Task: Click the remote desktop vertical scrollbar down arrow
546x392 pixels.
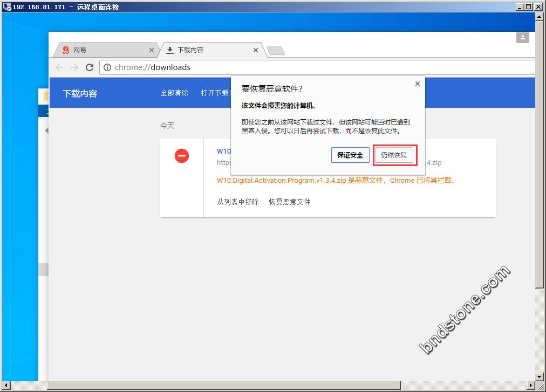Action: [x=540, y=376]
